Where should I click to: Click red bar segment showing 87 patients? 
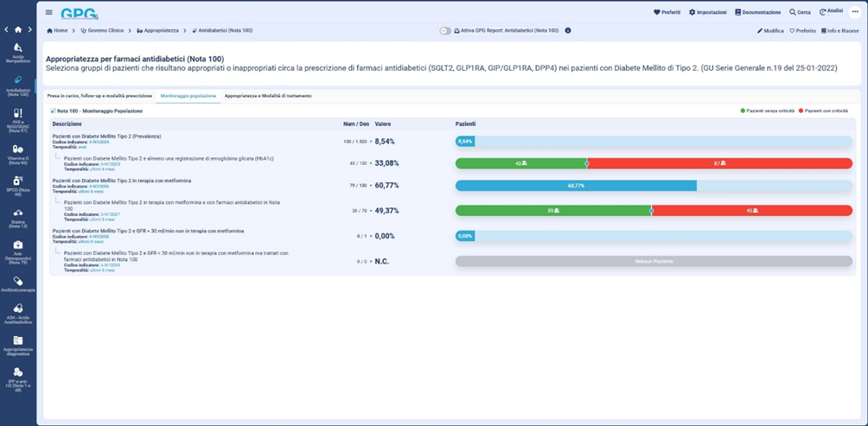[719, 163]
